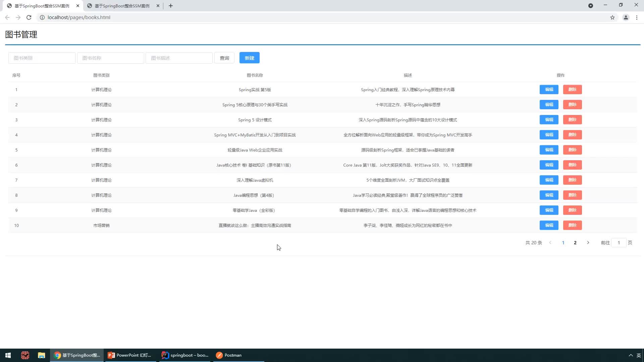Click the 图书名称 column header
This screenshot has height=362, width=644.
pos(255,75)
